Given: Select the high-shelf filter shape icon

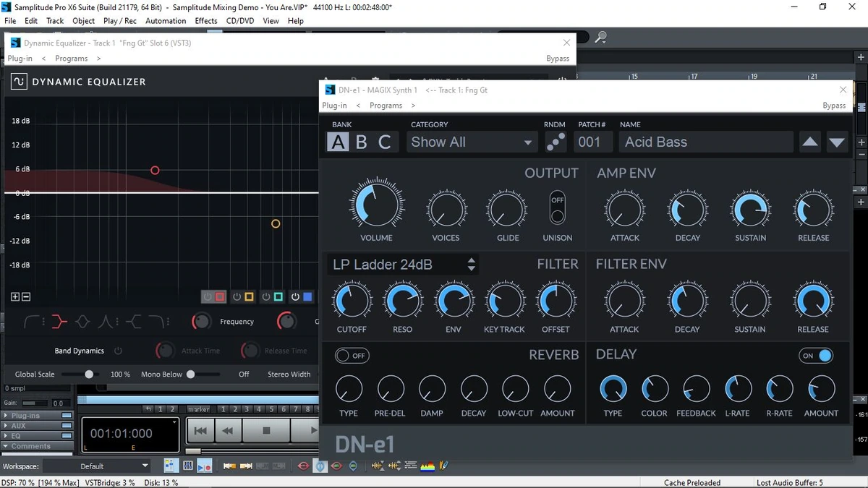Looking at the screenshot, I should [133, 321].
